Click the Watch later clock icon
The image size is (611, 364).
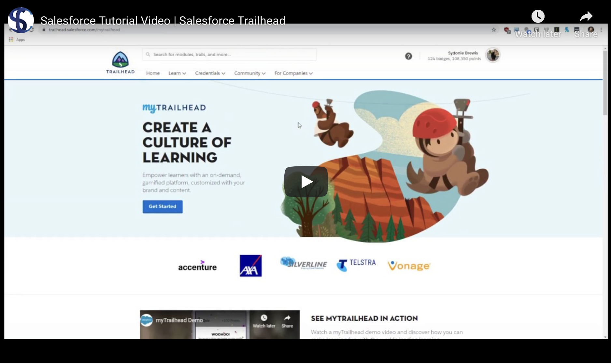coord(538,16)
